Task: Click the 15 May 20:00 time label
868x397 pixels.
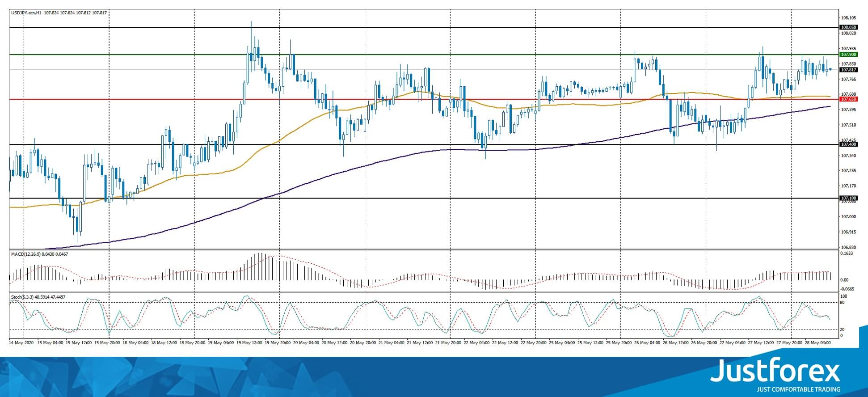Action: 107,342
